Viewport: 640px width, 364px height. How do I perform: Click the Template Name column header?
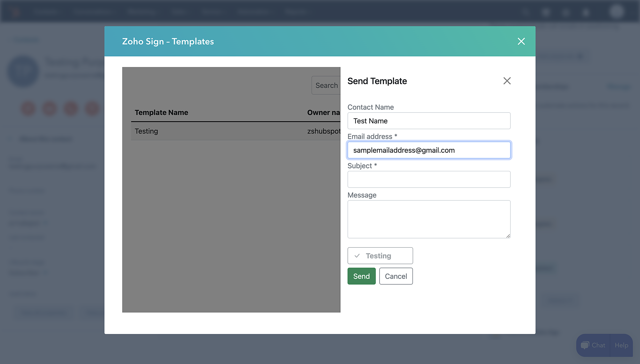pyautogui.click(x=161, y=112)
